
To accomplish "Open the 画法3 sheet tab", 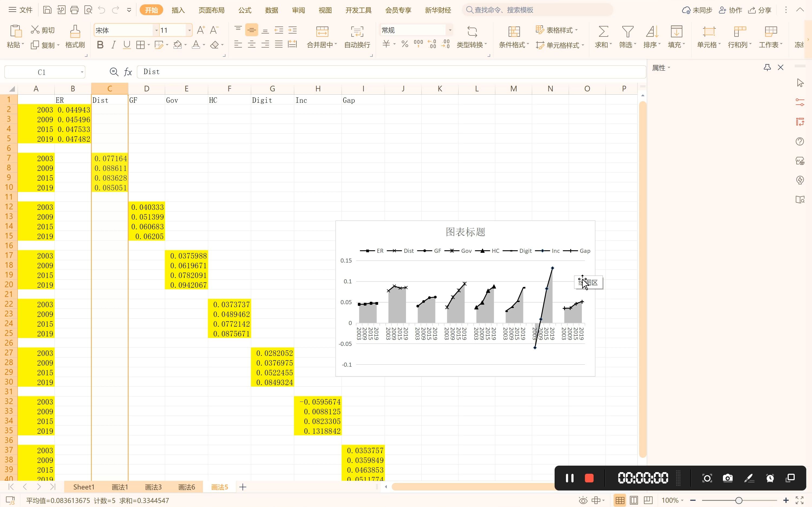I will coord(153,487).
